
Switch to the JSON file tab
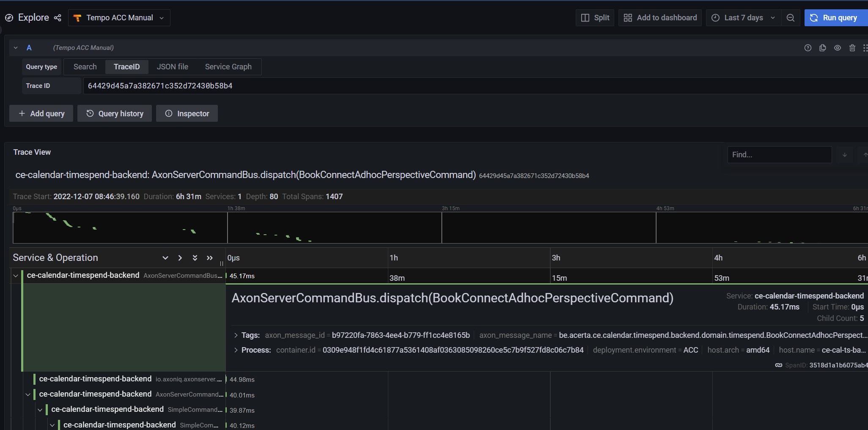[x=172, y=67]
